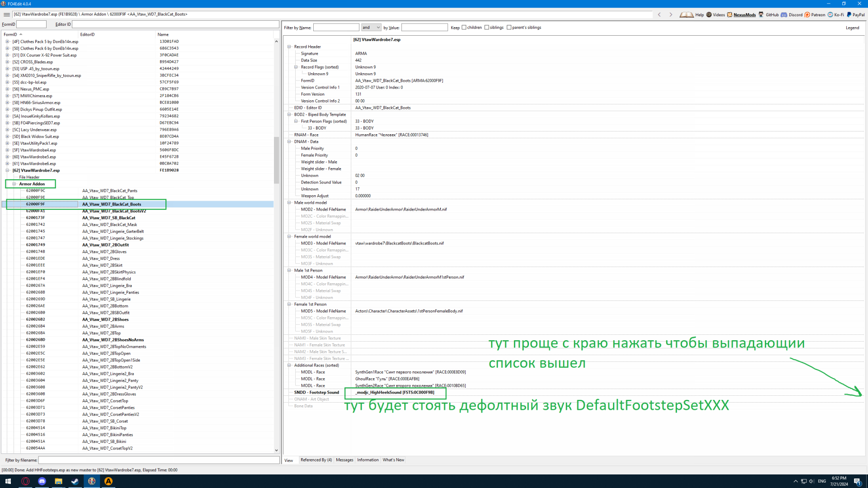Open the GitHub octocat icon
Screen dimensions: 868x488
pyautogui.click(x=761, y=14)
